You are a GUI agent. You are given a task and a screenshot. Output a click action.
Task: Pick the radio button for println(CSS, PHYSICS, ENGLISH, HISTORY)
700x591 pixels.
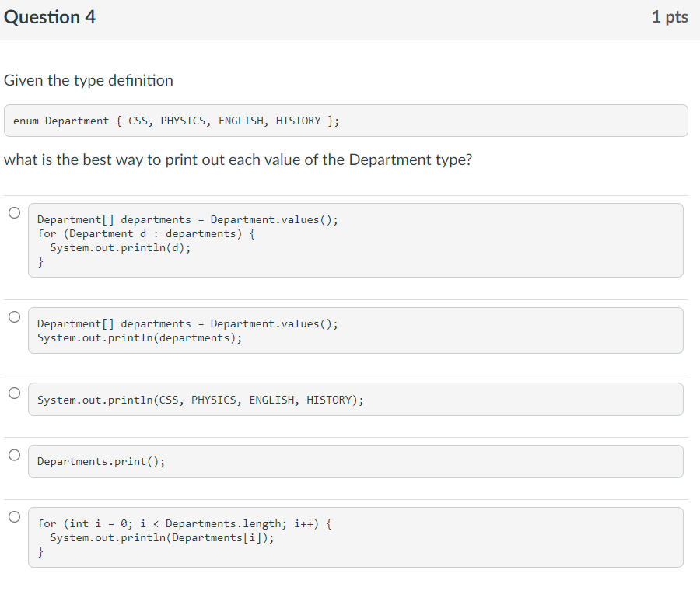click(14, 393)
